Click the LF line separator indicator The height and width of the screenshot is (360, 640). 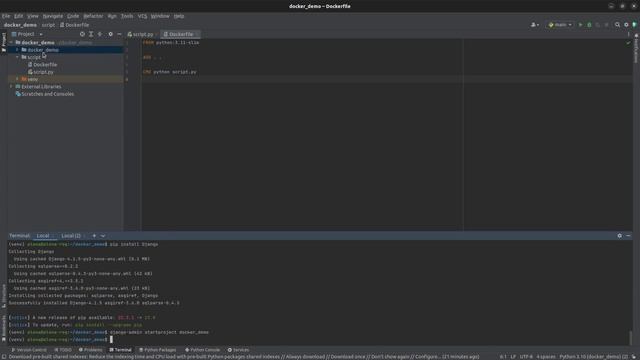pyautogui.click(x=513, y=357)
